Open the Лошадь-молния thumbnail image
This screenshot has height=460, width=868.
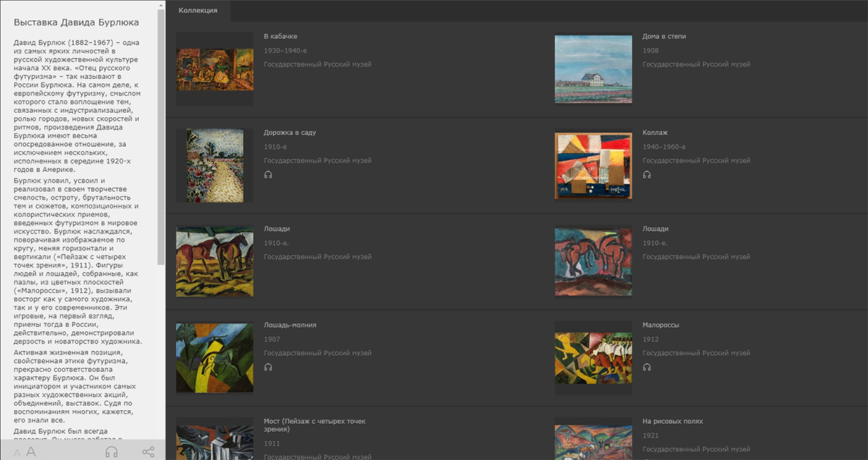215,358
